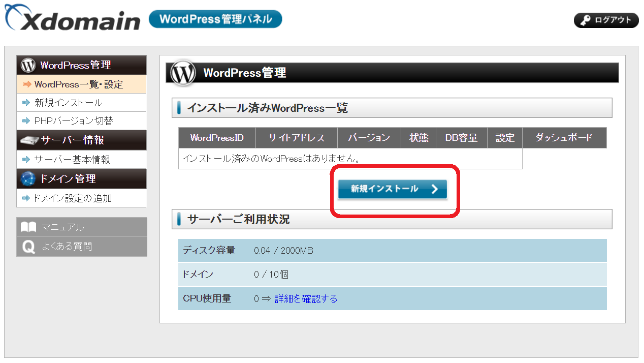Click the WordPress logo icon in sidebar header
644x363 pixels.
coord(28,65)
